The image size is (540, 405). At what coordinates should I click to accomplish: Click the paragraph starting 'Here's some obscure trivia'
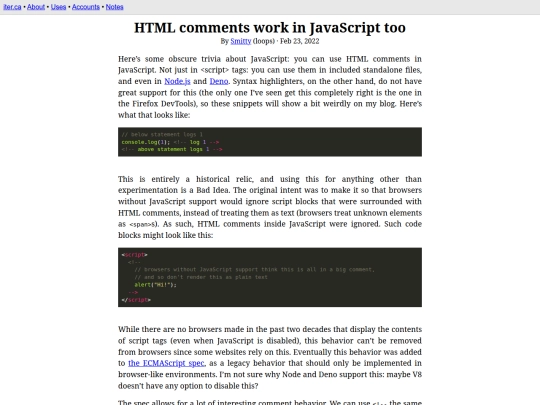click(270, 87)
